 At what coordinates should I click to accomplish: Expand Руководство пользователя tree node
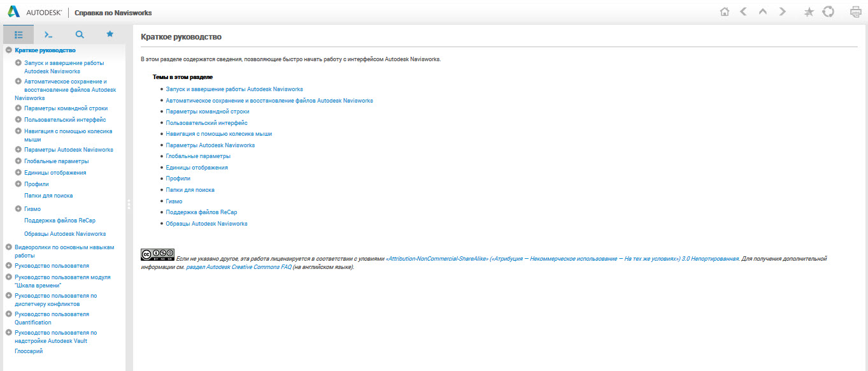coord(9,265)
